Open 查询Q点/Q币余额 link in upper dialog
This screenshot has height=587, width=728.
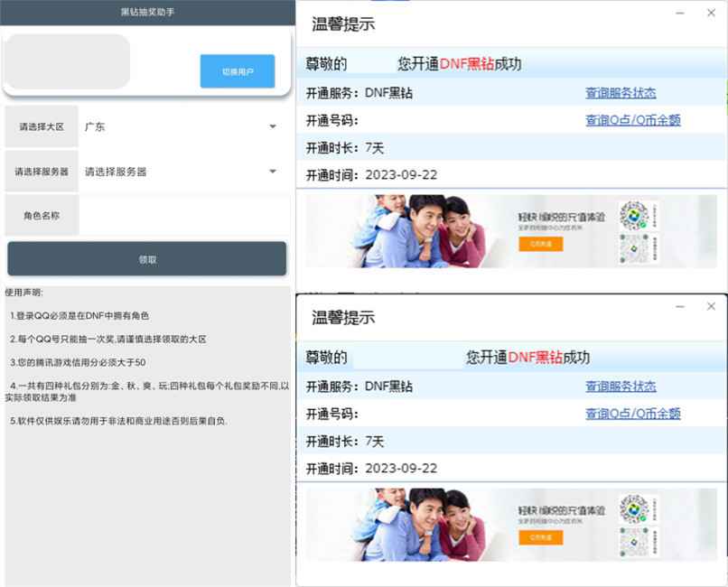pyautogui.click(x=633, y=120)
